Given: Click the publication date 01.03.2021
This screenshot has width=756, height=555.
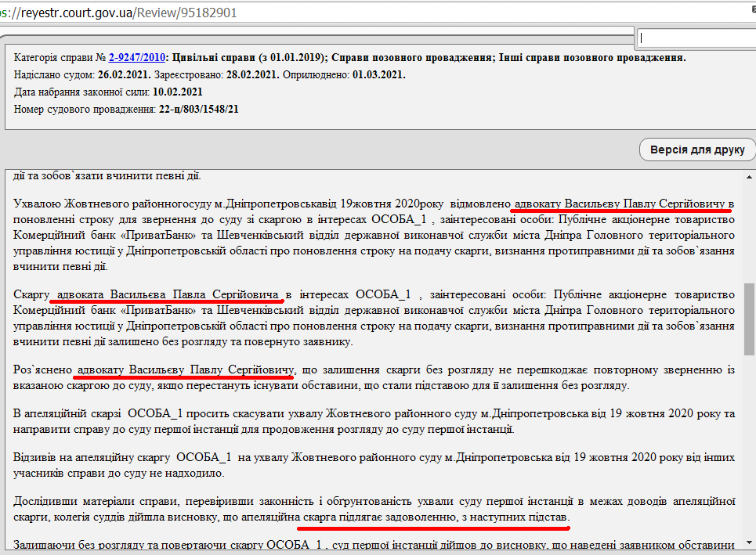Looking at the screenshot, I should (x=378, y=74).
